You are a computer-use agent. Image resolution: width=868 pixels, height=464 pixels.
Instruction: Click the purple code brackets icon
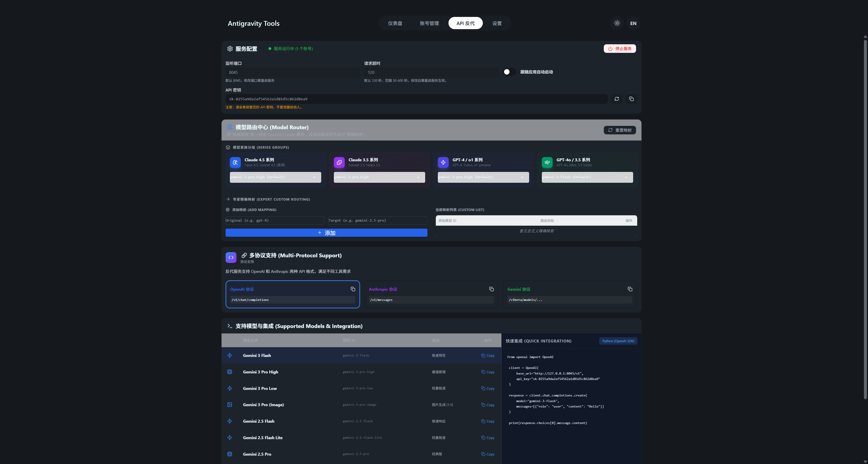pyautogui.click(x=231, y=258)
